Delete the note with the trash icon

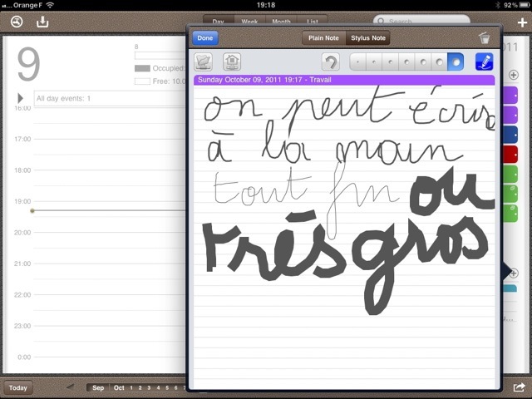(x=484, y=37)
